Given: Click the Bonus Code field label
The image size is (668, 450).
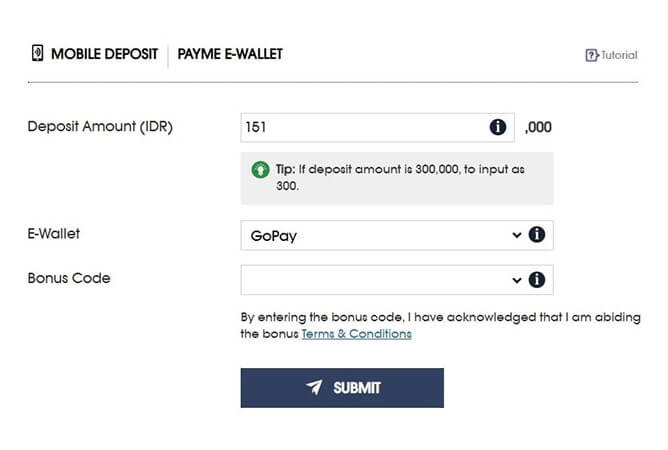Looking at the screenshot, I should (69, 278).
